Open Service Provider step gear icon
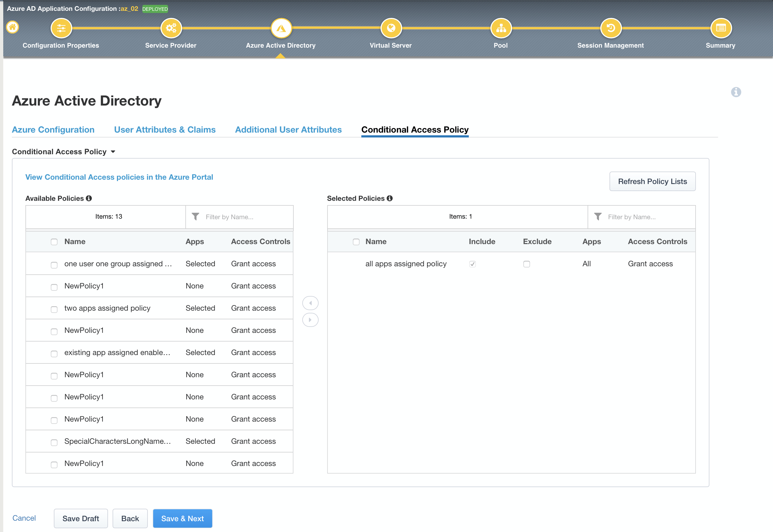Image resolution: width=773 pixels, height=532 pixels. (171, 28)
